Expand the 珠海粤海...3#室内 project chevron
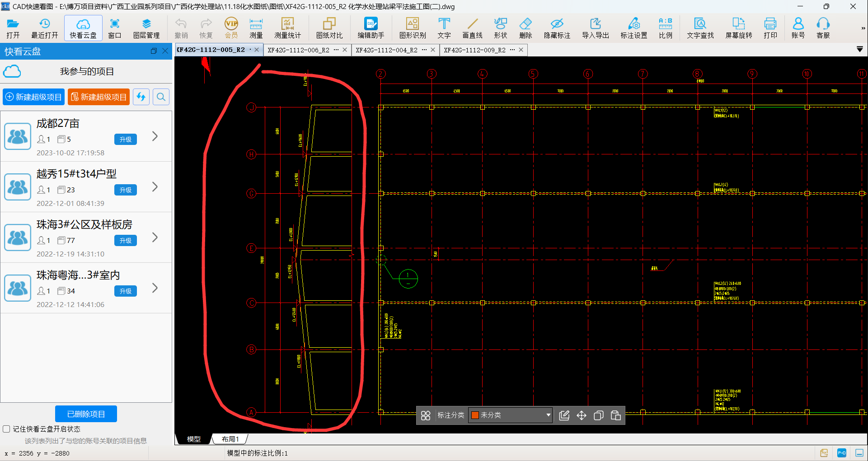Image resolution: width=868 pixels, height=461 pixels. point(155,288)
